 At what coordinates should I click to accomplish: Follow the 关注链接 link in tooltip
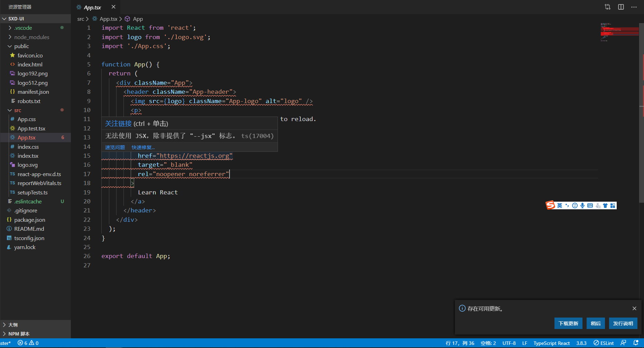pyautogui.click(x=118, y=124)
